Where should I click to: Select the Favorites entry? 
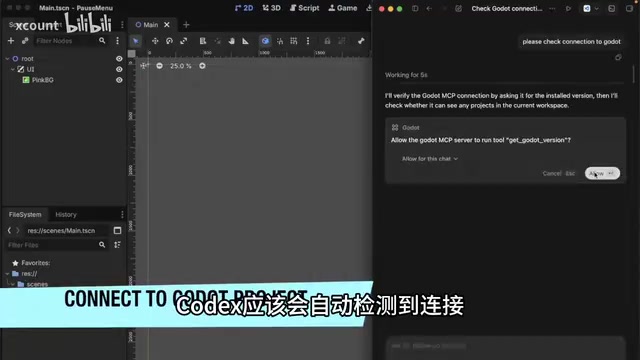[x=31, y=263]
